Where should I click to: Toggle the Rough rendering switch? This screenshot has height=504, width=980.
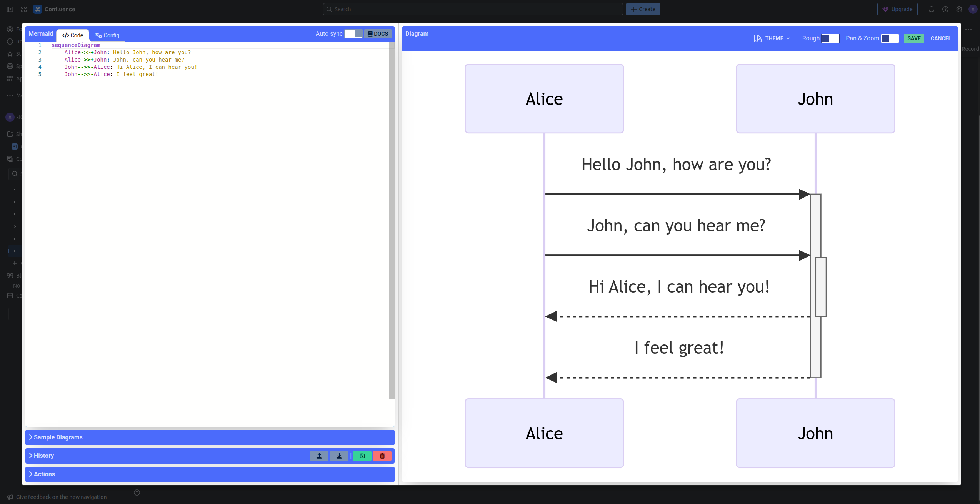(830, 38)
